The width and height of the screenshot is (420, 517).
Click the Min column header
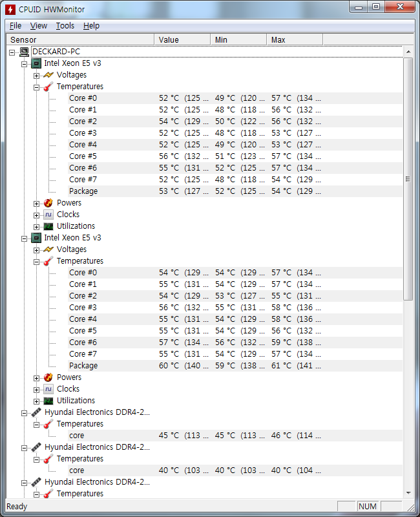[x=238, y=39]
